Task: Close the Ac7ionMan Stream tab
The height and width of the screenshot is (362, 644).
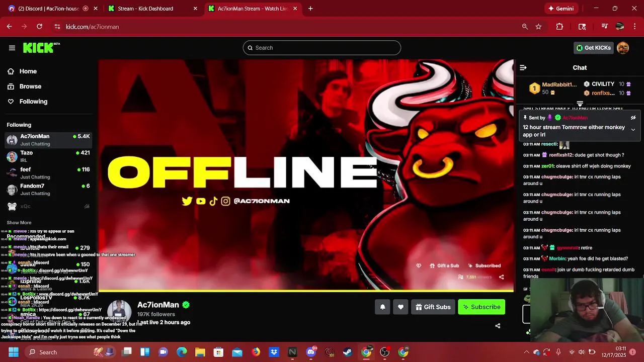Action: point(295,9)
